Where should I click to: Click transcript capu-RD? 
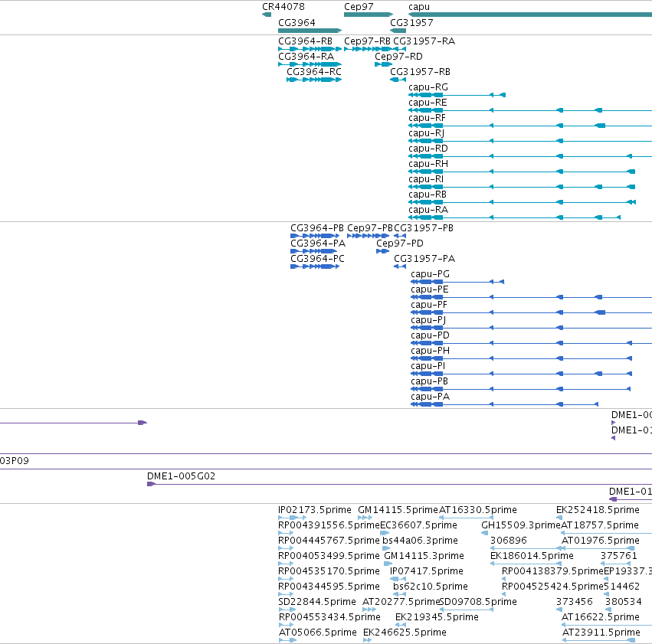[530, 156]
